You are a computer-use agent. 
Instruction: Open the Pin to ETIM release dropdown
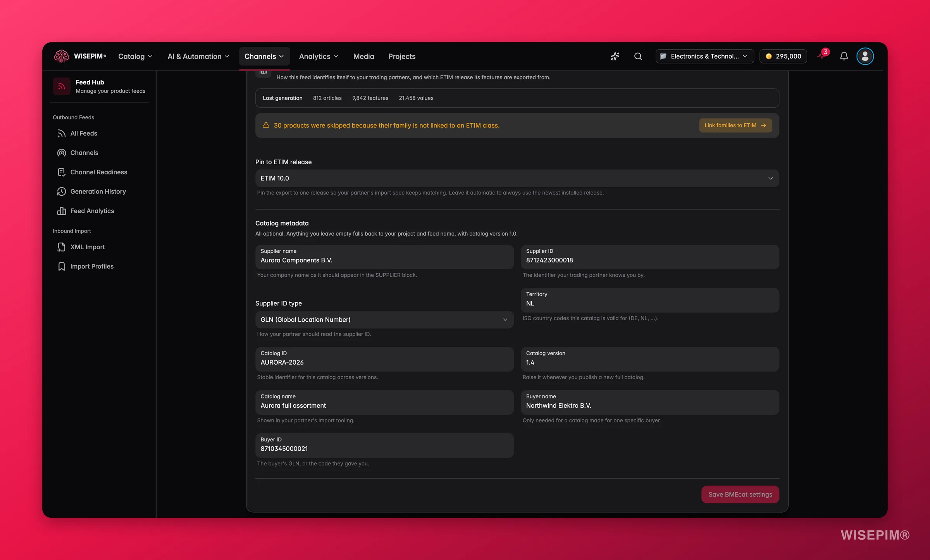[517, 178]
